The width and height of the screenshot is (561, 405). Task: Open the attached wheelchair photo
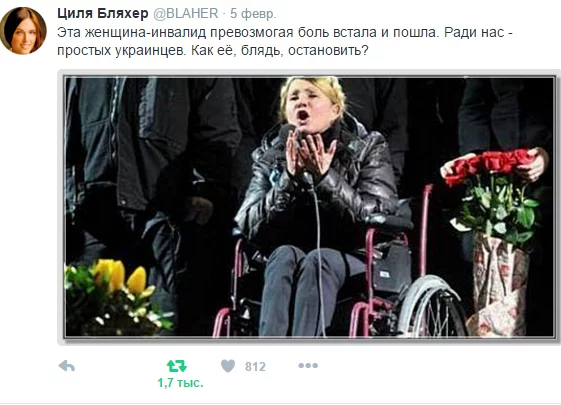(x=309, y=207)
